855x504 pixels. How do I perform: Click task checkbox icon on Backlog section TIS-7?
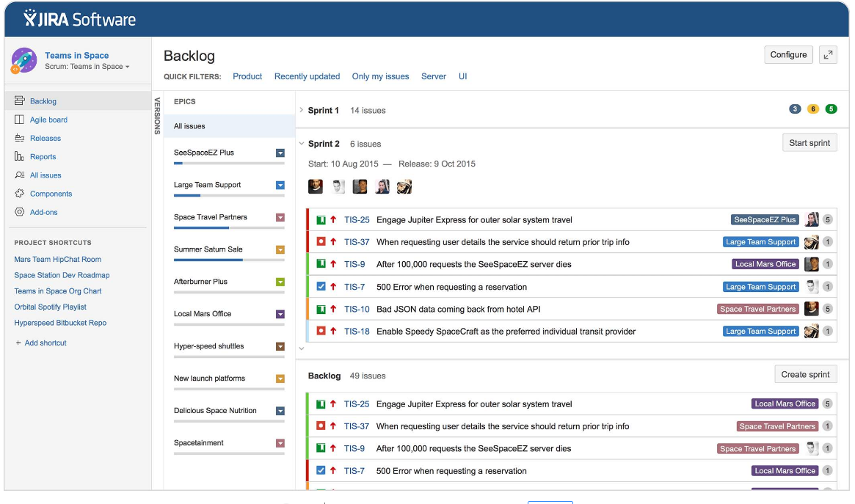tap(321, 470)
